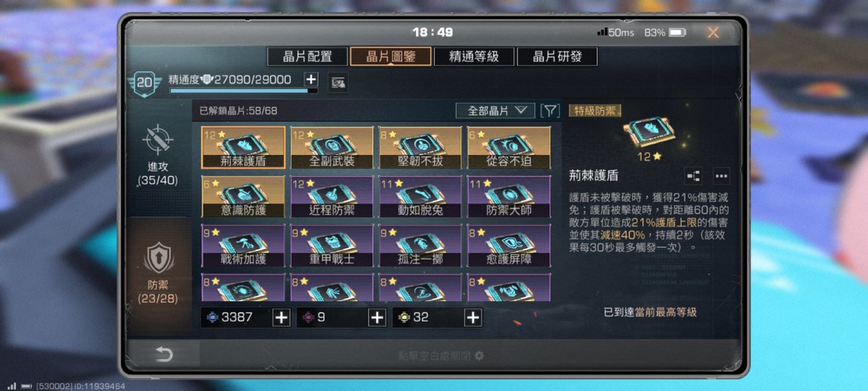Switch to the 精通等級 tab
The width and height of the screenshot is (868, 391).
[x=475, y=57]
